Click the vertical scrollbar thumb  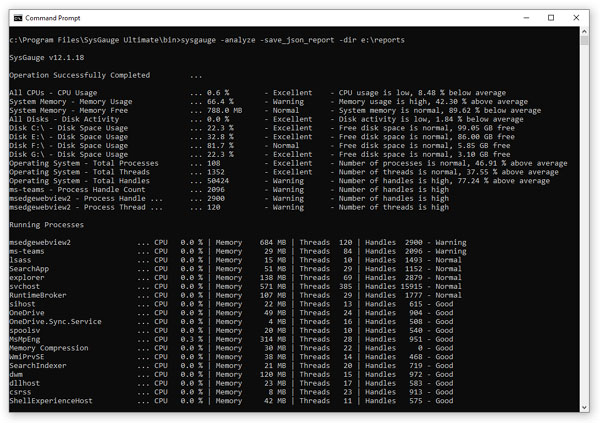click(584, 41)
